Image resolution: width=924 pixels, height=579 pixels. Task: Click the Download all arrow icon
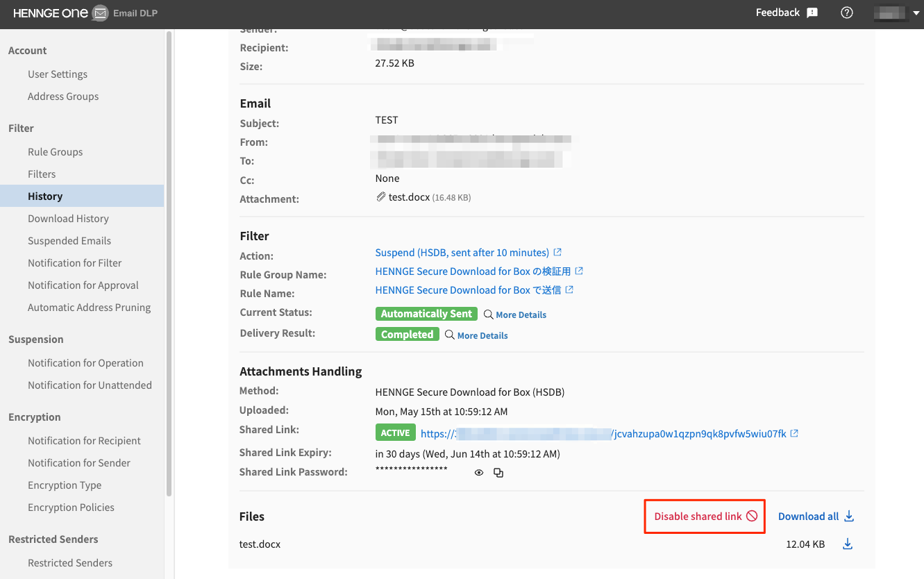pos(849,517)
